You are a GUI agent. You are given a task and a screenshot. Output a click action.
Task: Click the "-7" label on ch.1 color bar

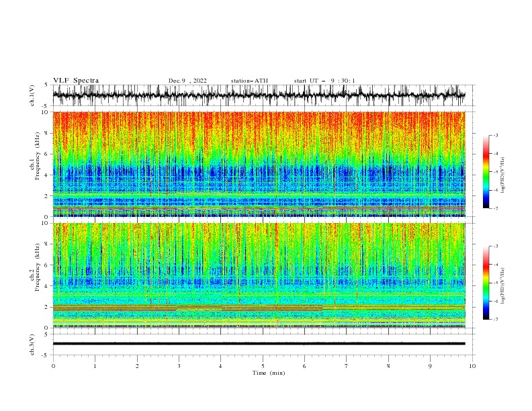496,208
